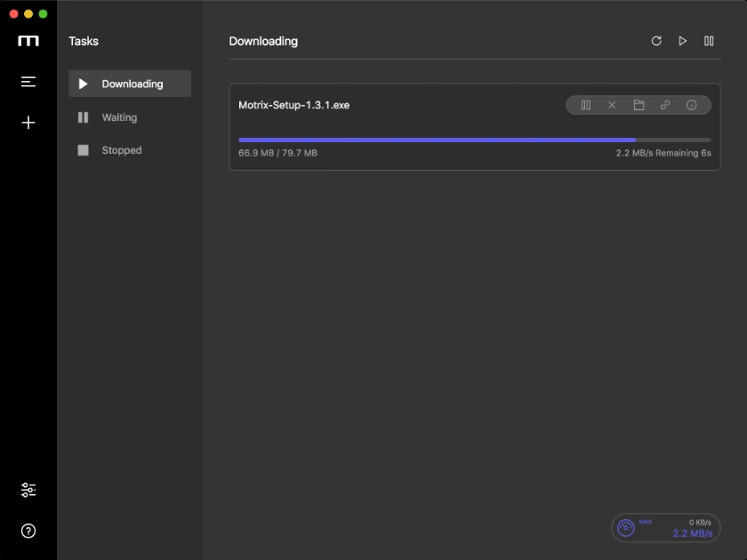
Task: Open the help panel
Action: (x=28, y=531)
